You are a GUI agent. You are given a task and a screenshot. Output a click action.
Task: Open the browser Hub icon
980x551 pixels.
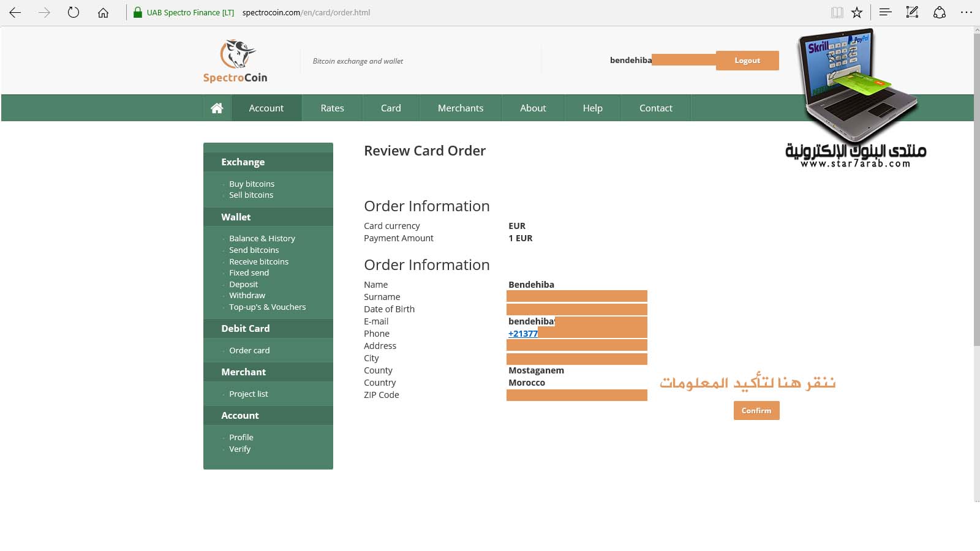[885, 12]
